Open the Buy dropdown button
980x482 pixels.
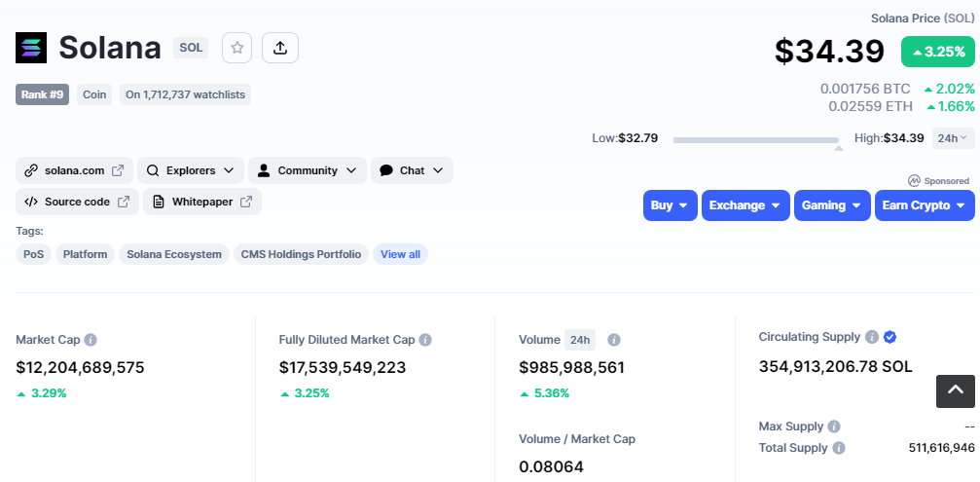[670, 205]
